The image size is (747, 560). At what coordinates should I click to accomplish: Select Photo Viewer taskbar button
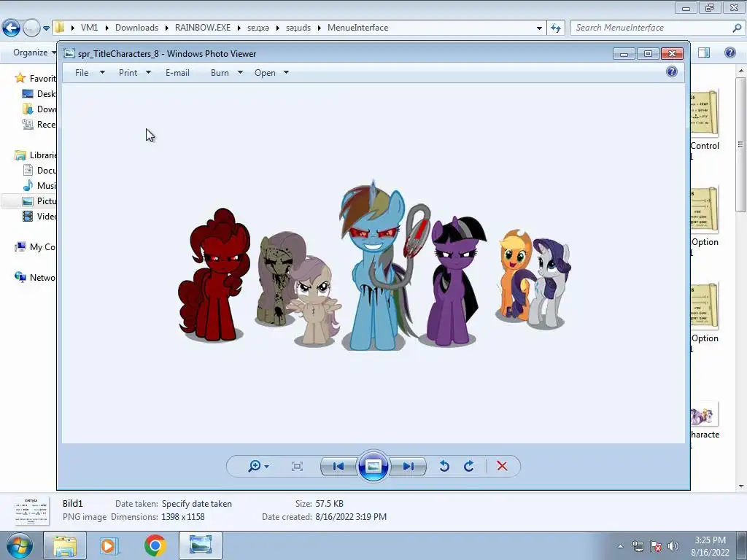(201, 545)
